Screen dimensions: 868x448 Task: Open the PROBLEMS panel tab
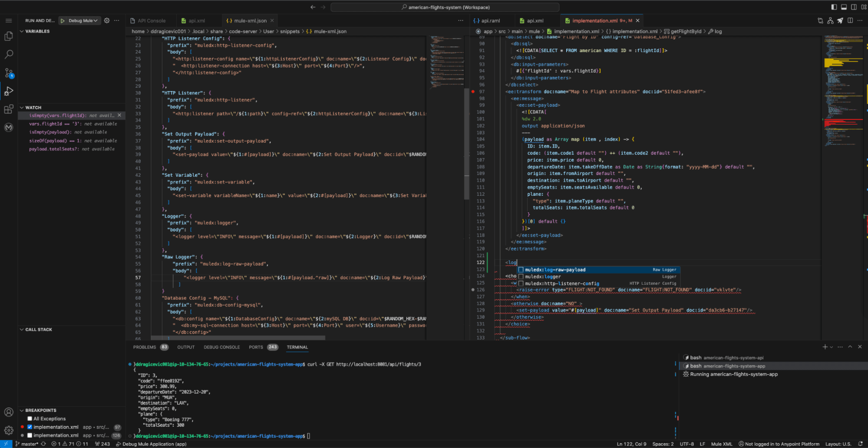[145, 347]
